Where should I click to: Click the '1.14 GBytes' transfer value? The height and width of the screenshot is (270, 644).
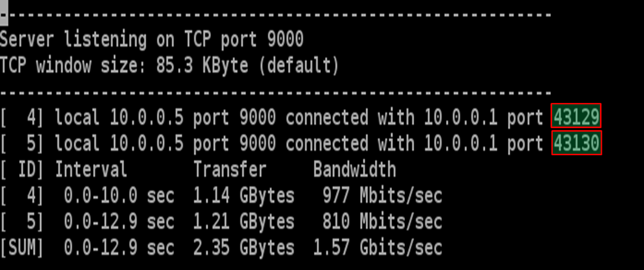(x=243, y=196)
